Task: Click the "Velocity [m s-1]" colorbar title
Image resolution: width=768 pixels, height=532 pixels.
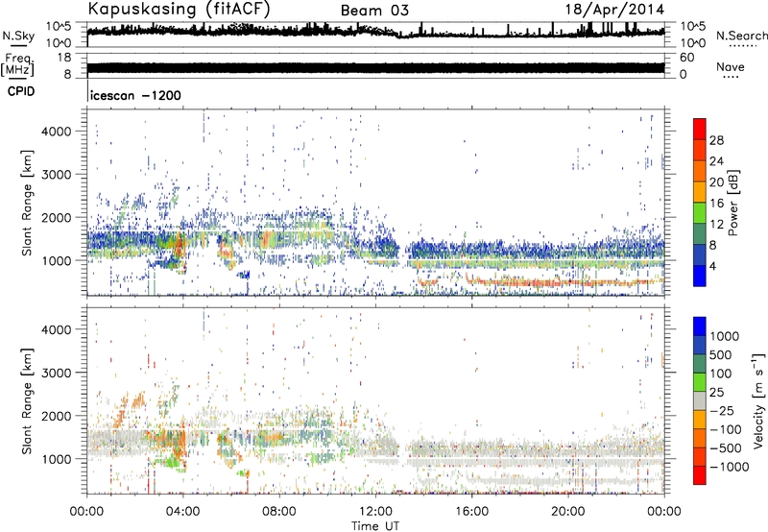Action: pyautogui.click(x=757, y=400)
